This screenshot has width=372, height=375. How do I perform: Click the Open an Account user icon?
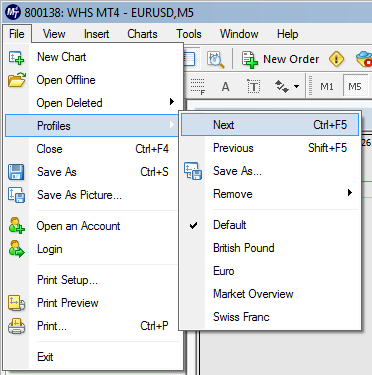(x=16, y=226)
